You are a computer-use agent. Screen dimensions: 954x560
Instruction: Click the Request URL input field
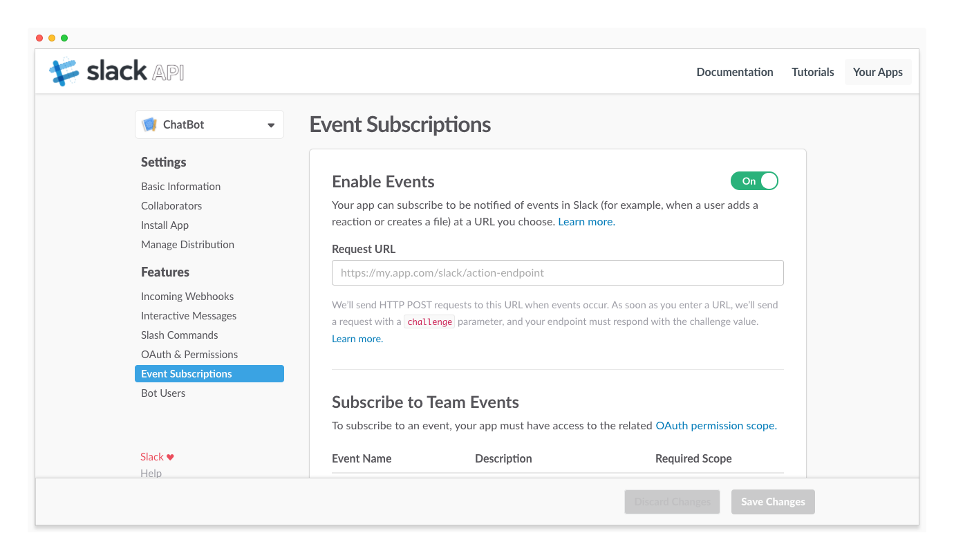click(x=558, y=273)
